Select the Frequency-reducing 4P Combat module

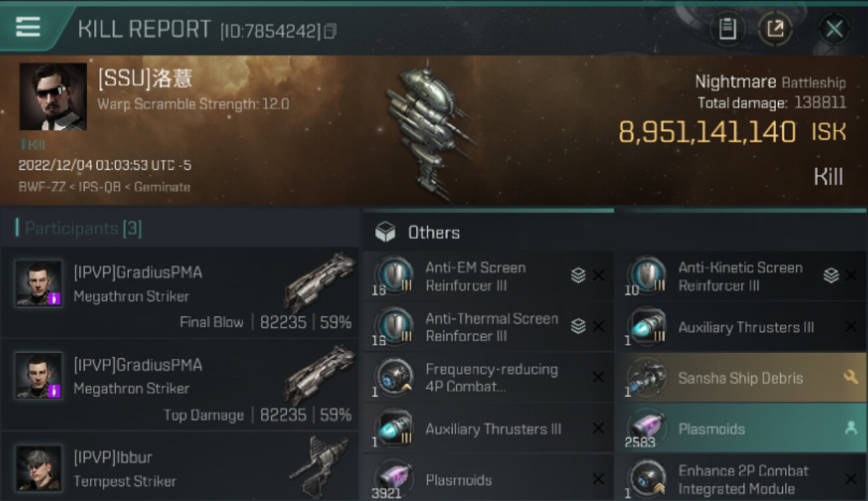pos(488,378)
